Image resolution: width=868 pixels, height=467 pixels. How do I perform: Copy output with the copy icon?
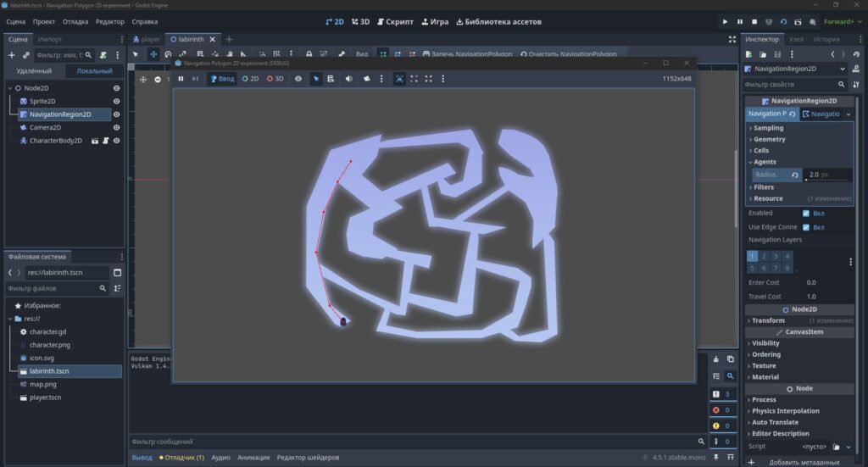(730, 359)
